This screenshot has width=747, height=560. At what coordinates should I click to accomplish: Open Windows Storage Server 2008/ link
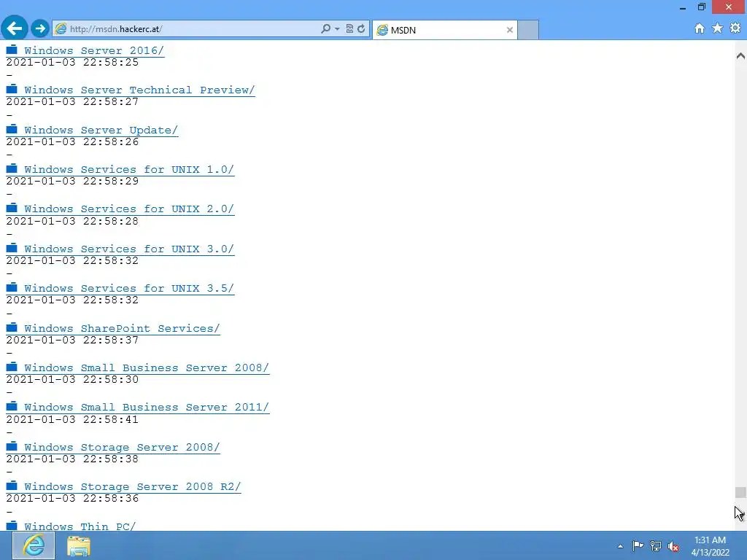coord(122,448)
